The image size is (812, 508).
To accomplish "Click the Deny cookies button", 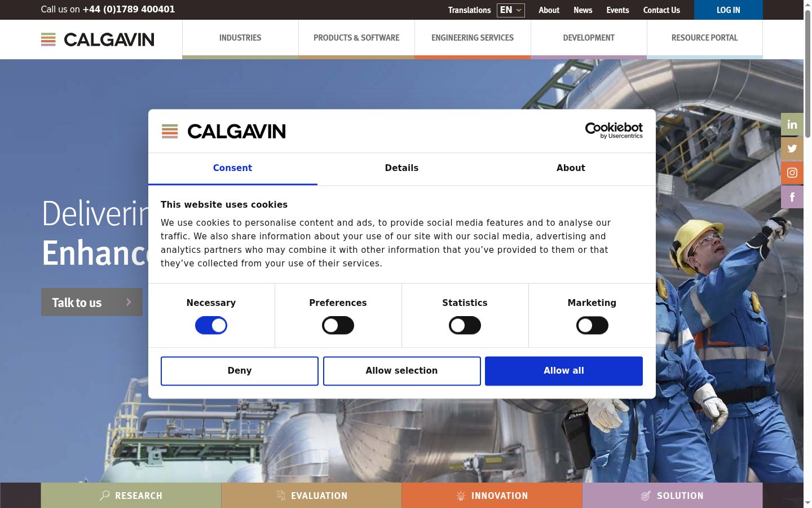I will point(240,371).
